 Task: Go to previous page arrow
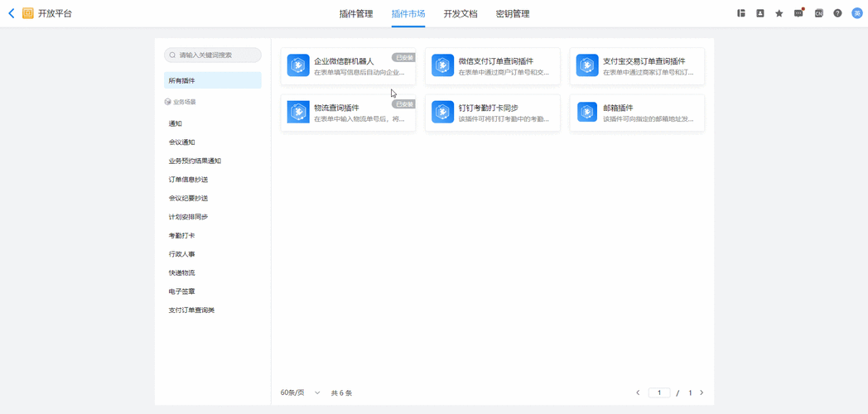[x=638, y=392]
